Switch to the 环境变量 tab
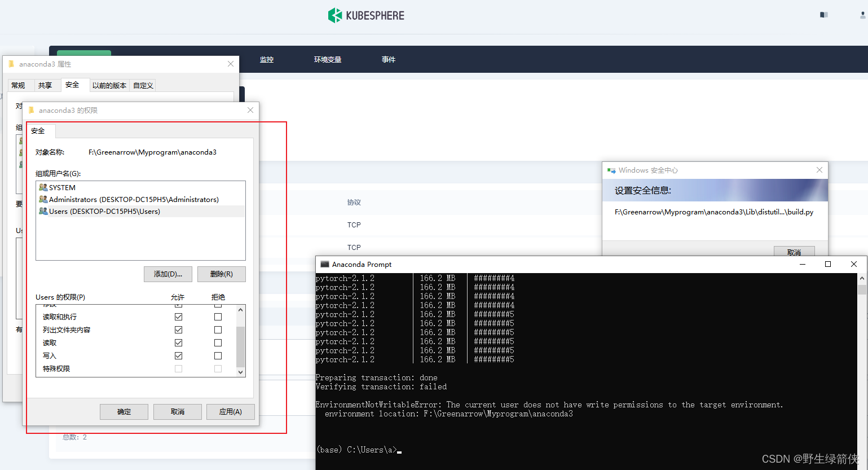The height and width of the screenshot is (470, 868). coord(328,59)
